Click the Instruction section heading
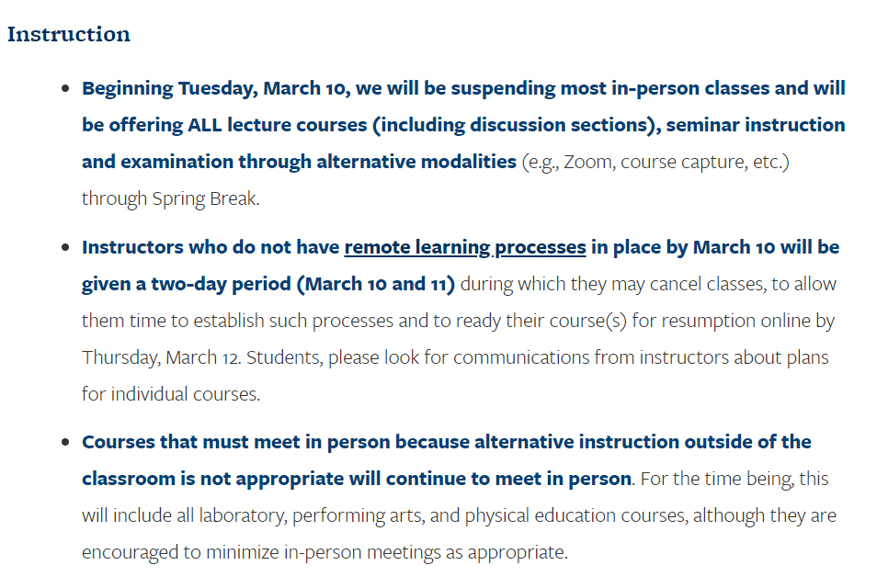The height and width of the screenshot is (588, 877). coord(69,34)
